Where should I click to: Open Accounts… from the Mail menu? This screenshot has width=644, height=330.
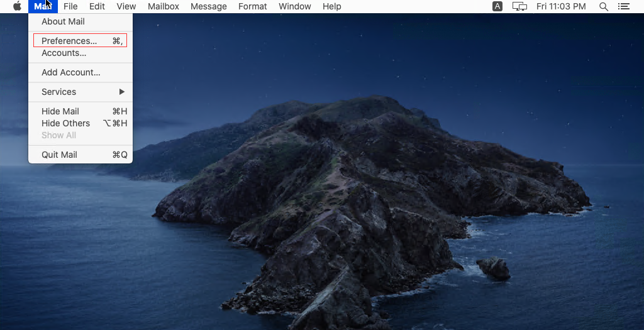tap(64, 53)
